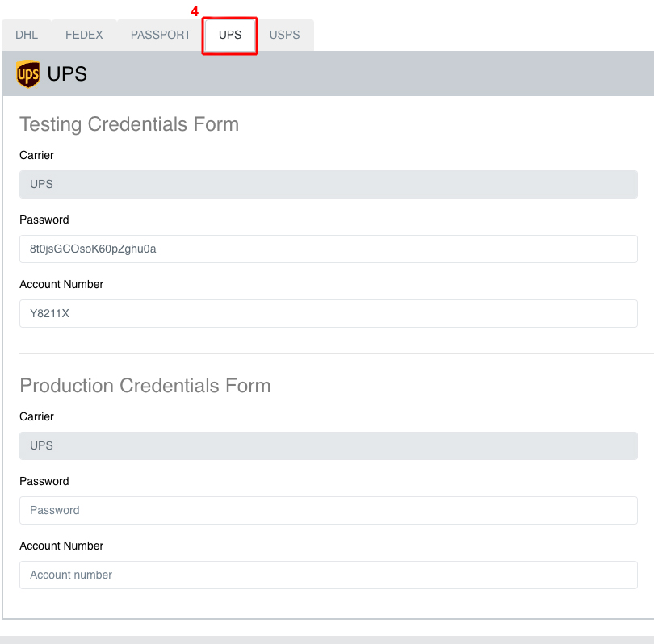
Task: Click the Account Number label under Testing Credentials
Action: coord(61,284)
